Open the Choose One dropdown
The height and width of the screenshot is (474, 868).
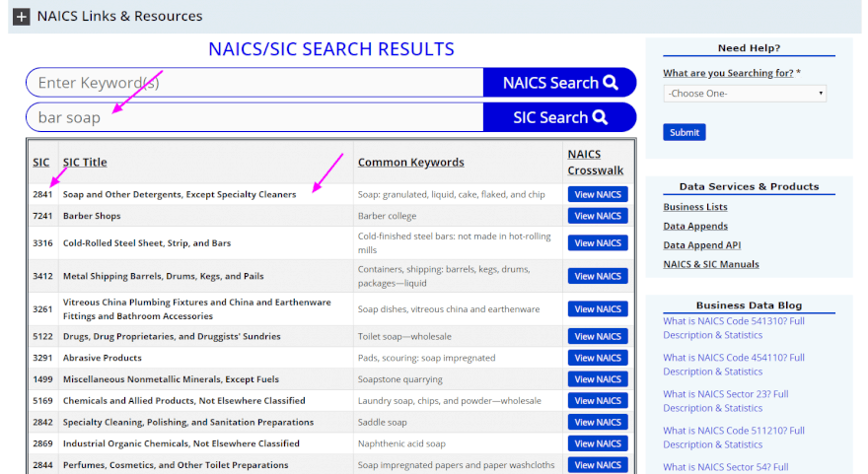745,94
